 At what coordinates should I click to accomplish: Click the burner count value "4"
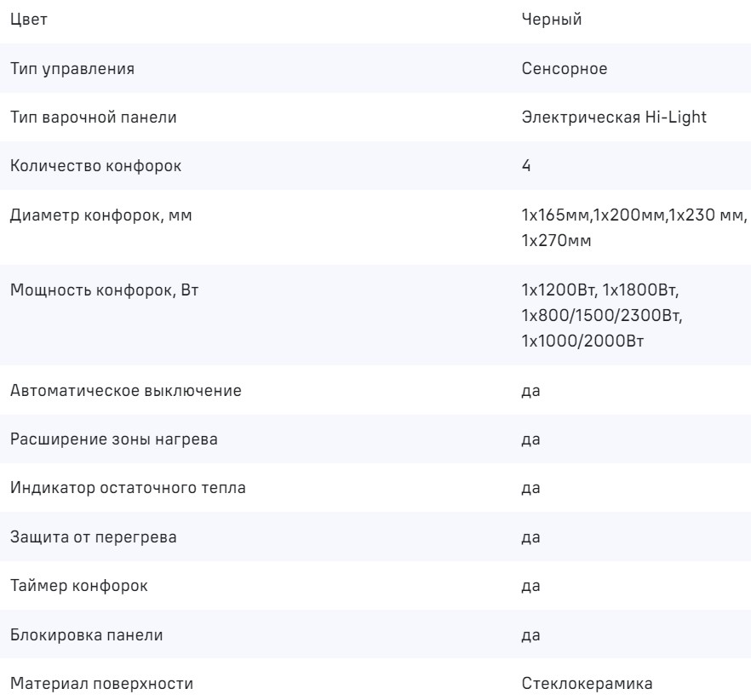tap(526, 166)
